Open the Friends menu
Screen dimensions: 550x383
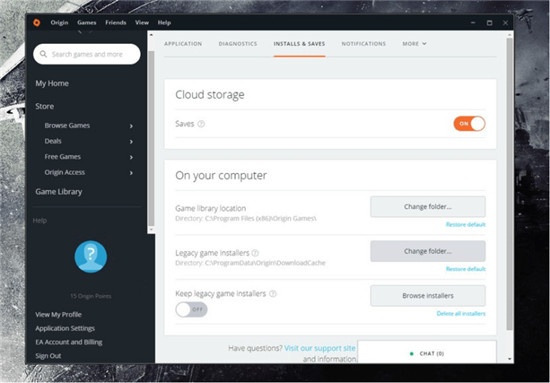116,22
